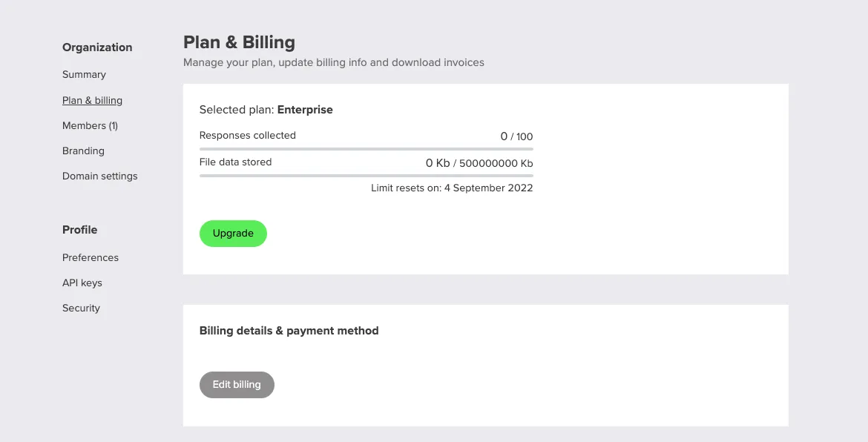The image size is (868, 442).
Task: Click the billing info description text
Action: pos(333,62)
